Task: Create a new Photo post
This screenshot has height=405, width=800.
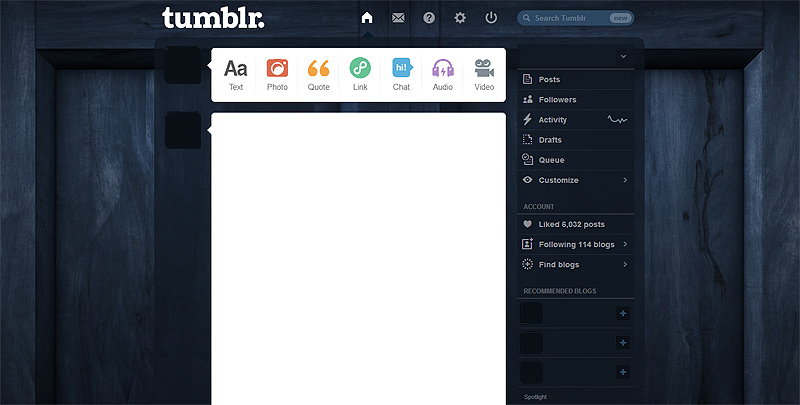Action: point(277,74)
